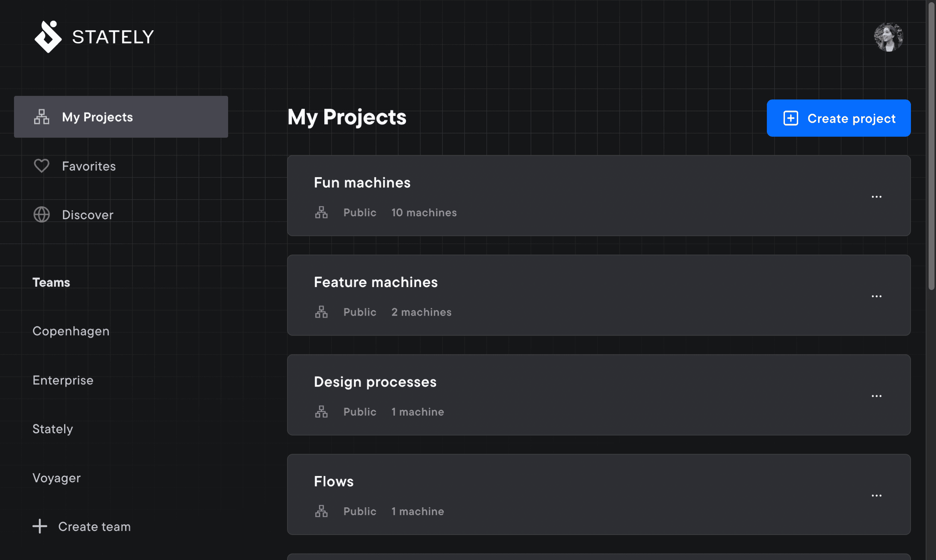Select the Voyager team
This screenshot has height=560, width=936.
[x=57, y=477]
